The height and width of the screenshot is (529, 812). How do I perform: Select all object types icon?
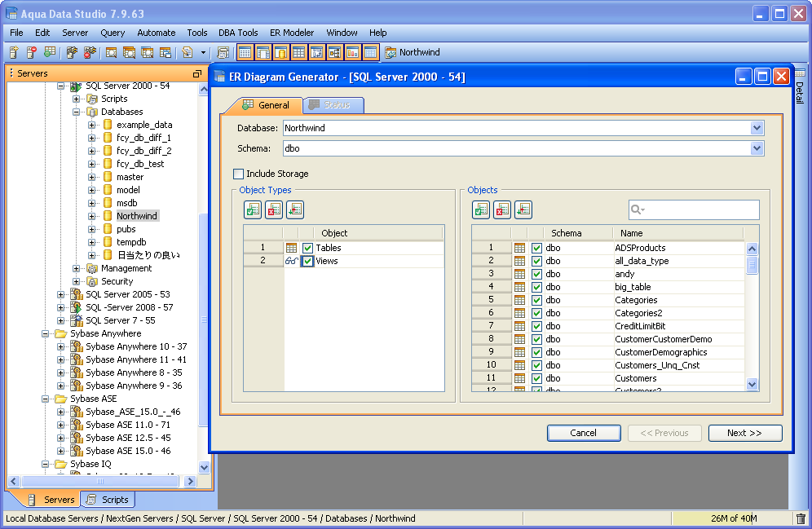click(x=253, y=209)
